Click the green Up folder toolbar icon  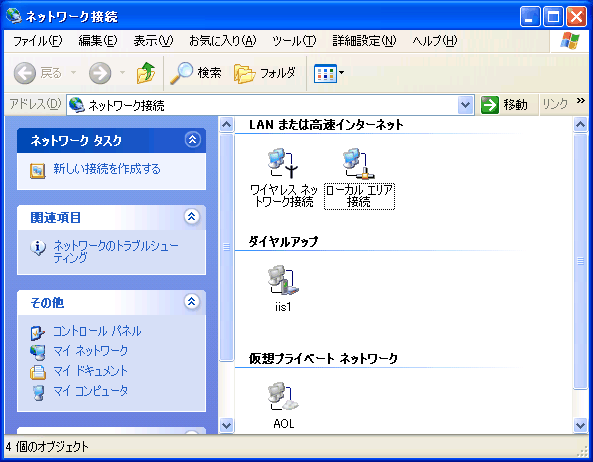click(x=146, y=73)
